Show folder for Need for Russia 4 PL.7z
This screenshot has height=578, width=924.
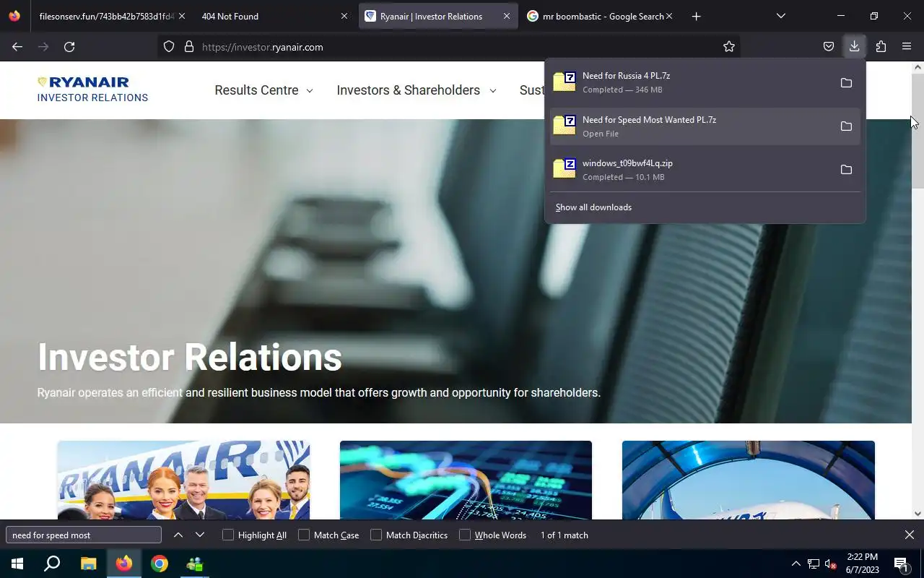[x=846, y=82]
